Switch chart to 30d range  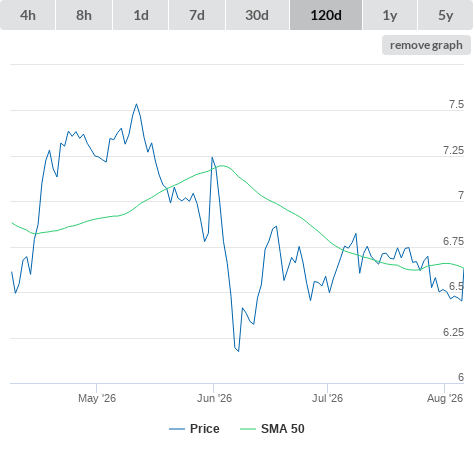click(257, 15)
